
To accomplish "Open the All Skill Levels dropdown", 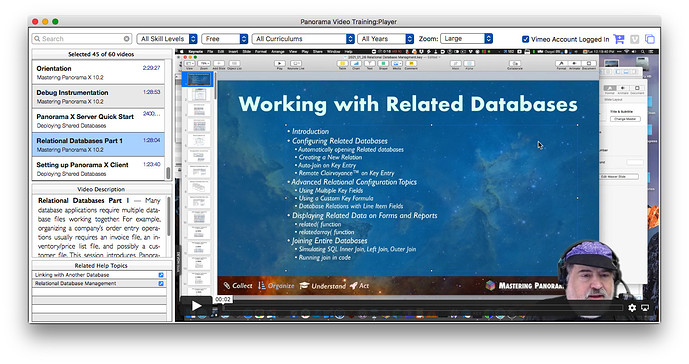I will (167, 39).
